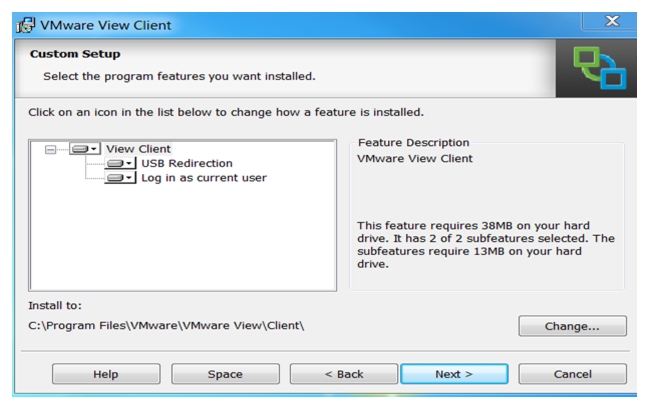Screen dimensions: 650x410
Task: Change the install folder location
Action: click(572, 326)
